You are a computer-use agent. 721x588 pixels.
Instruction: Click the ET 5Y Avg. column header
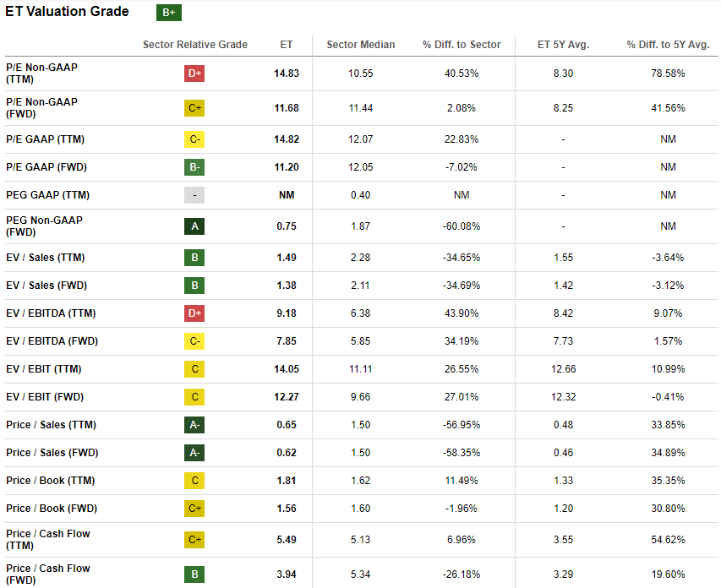[x=563, y=45]
